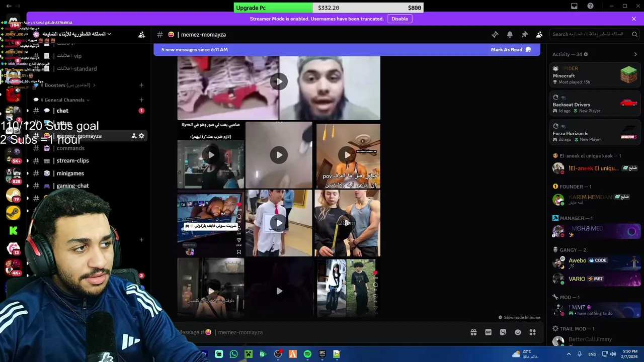644x362 pixels.
Task: Create invite for memez-momayza channel
Action: coord(134,136)
